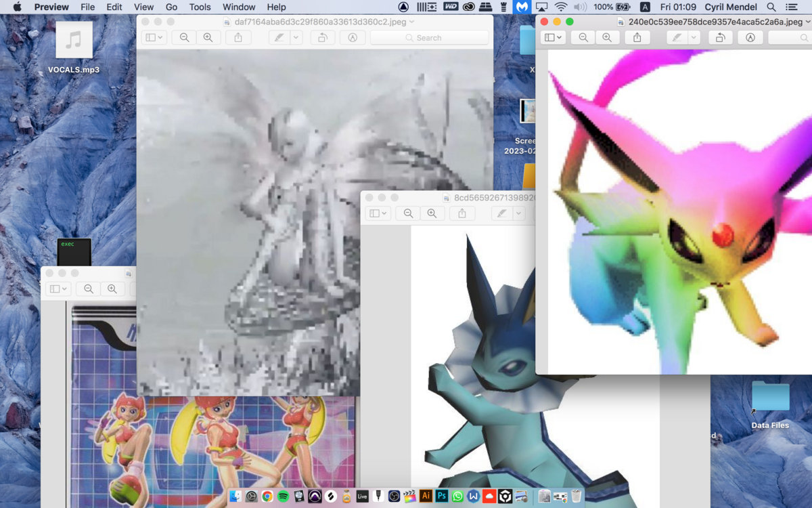Click the Search field in daf7164 window

pyautogui.click(x=429, y=38)
